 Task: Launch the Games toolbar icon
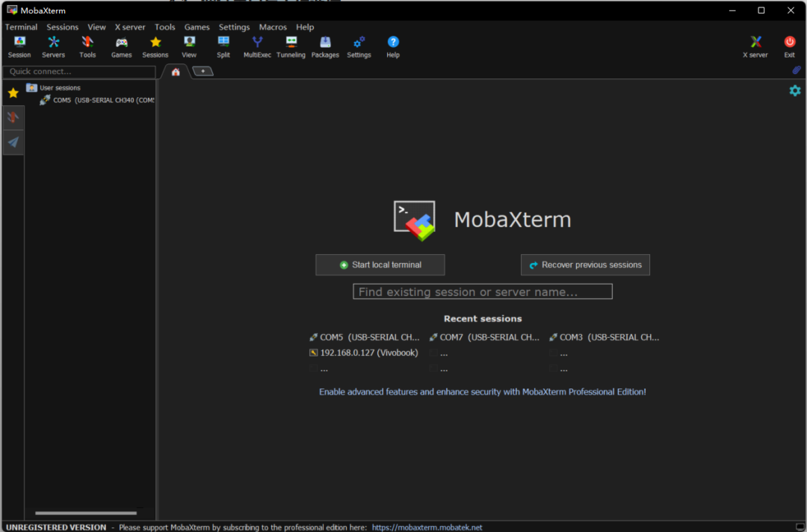click(x=122, y=47)
